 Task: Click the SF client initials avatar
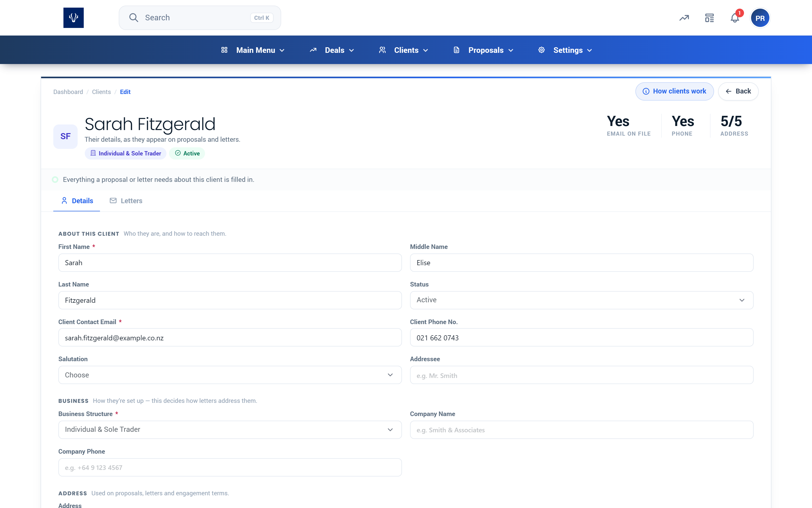(x=65, y=136)
